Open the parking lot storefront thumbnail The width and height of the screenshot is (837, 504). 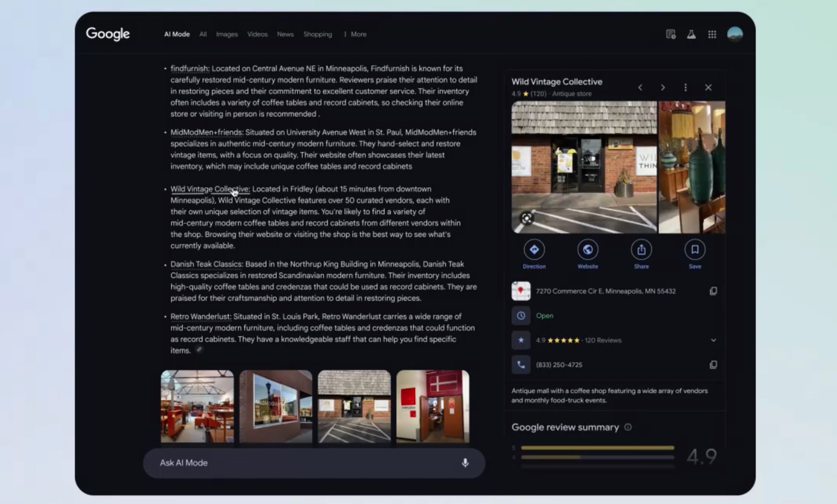click(x=354, y=407)
